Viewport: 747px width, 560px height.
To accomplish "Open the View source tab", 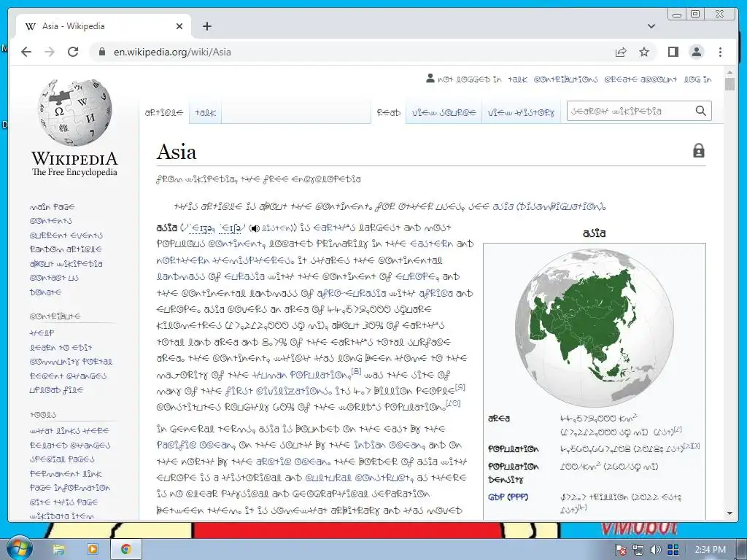I will [x=444, y=113].
